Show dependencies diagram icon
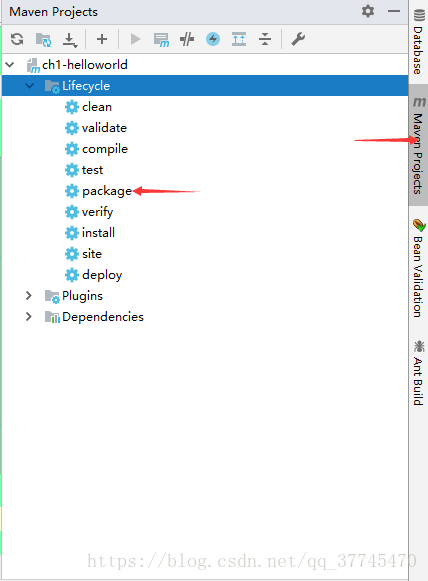The width and height of the screenshot is (428, 581). pyautogui.click(x=239, y=39)
